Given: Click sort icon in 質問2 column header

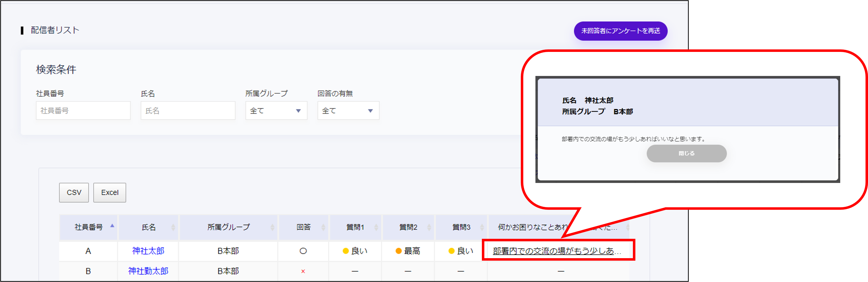Looking at the screenshot, I should [429, 227].
